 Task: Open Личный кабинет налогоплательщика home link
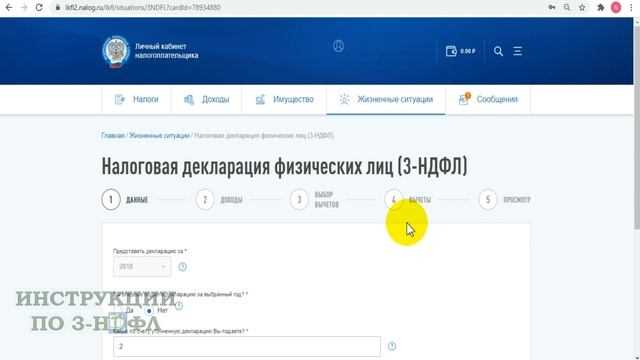pyautogui.click(x=167, y=51)
